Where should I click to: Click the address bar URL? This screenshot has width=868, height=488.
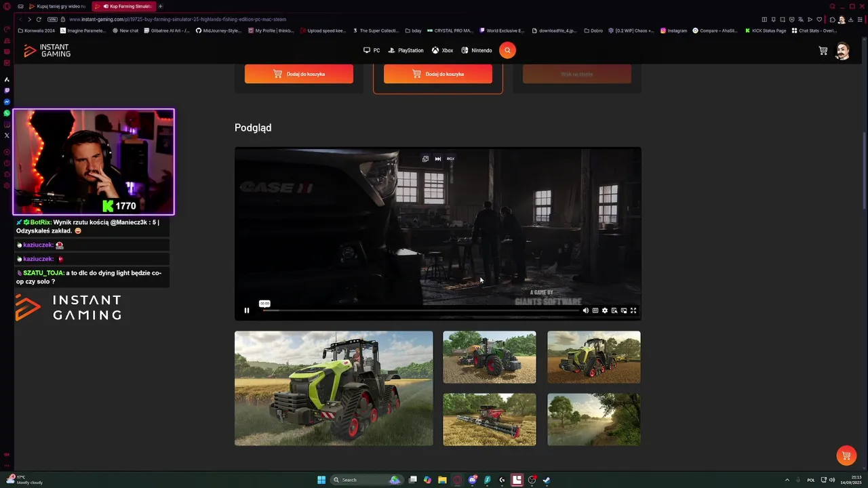[178, 19]
